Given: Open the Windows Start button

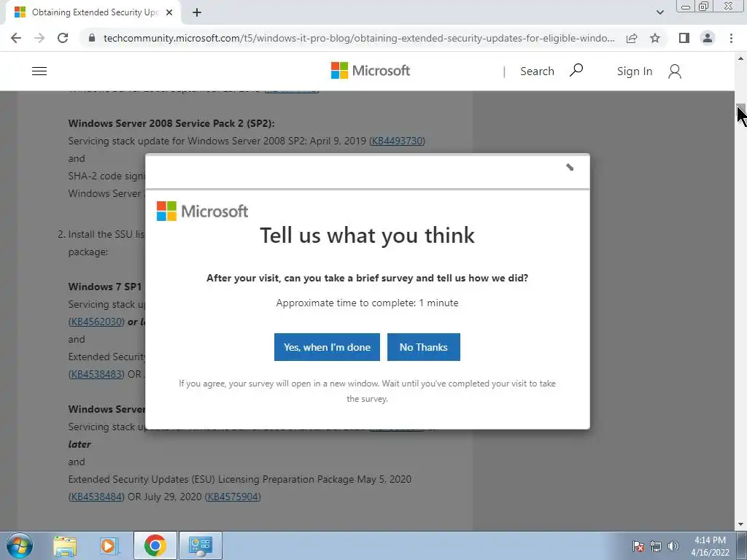Looking at the screenshot, I should tap(20, 545).
